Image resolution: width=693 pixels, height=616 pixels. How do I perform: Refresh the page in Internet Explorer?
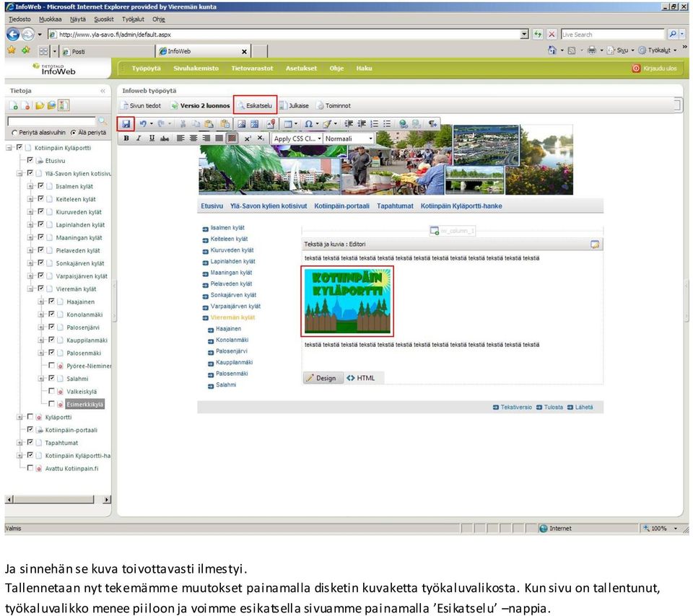click(537, 35)
